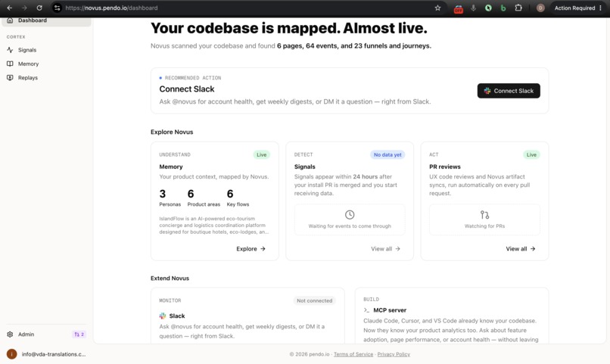Click the Admin gear icon

[10, 334]
